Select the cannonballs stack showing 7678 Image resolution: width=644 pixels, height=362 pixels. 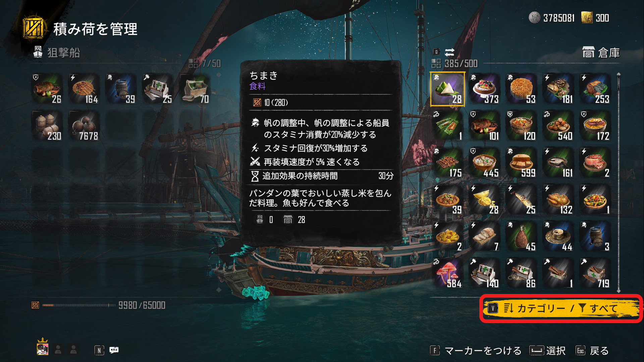[x=85, y=126]
